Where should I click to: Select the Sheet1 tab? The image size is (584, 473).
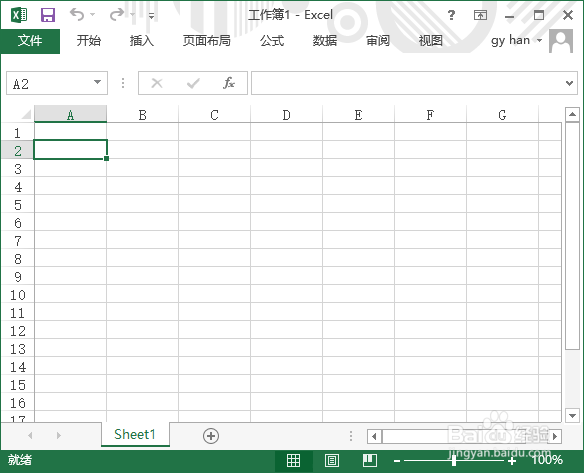click(x=135, y=434)
